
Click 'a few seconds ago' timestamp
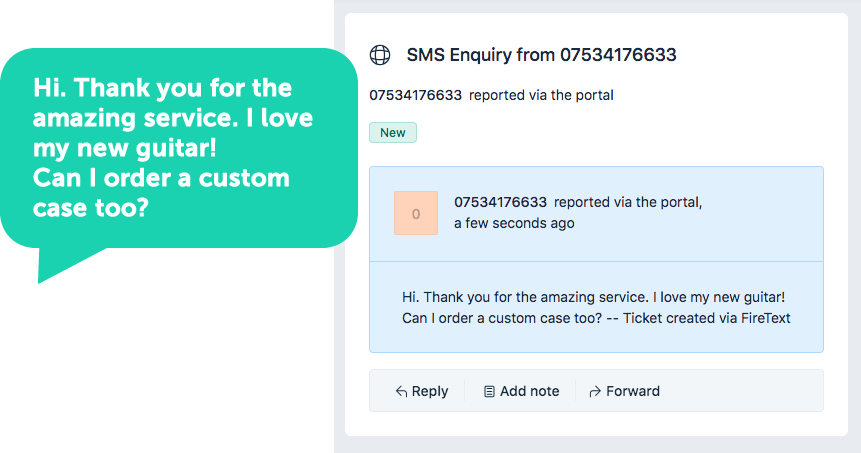click(514, 223)
